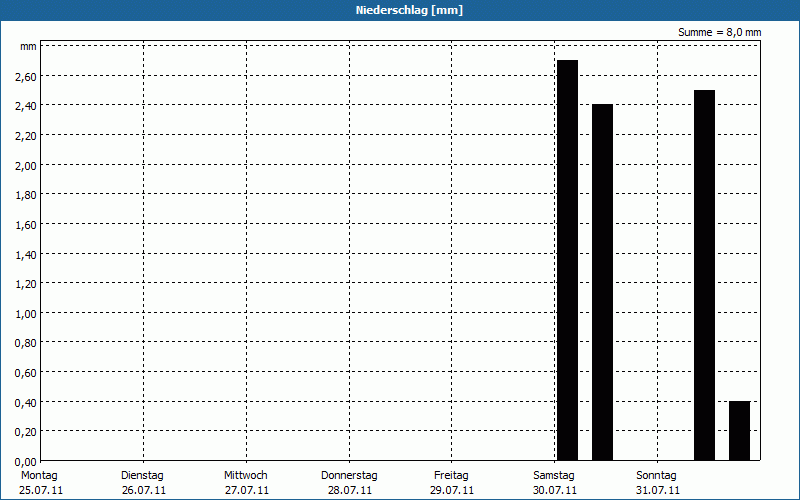Click the 1,60 y-axis value
Viewport: 800px width, 500px height.
(x=26, y=224)
